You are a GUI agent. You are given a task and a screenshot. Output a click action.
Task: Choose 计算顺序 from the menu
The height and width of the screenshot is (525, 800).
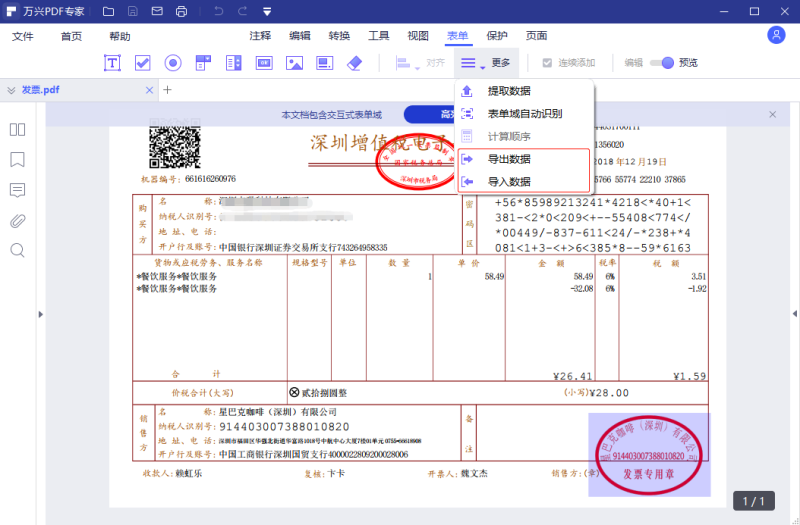pyautogui.click(x=524, y=137)
